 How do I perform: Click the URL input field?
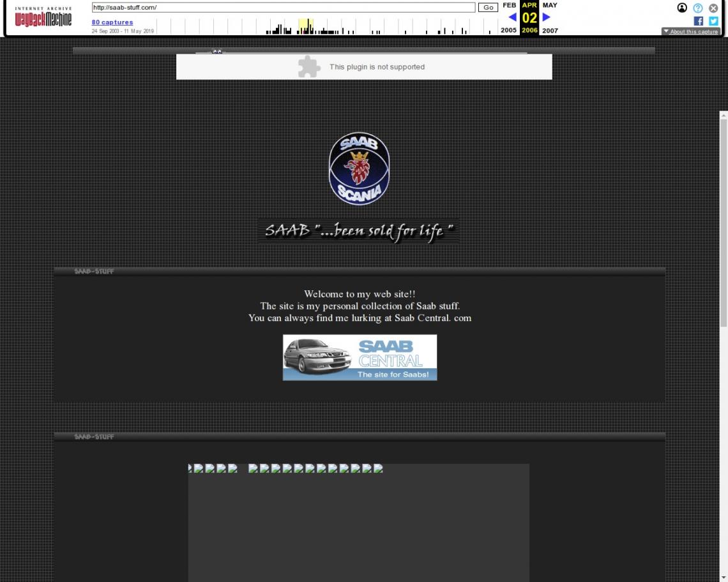click(x=283, y=8)
